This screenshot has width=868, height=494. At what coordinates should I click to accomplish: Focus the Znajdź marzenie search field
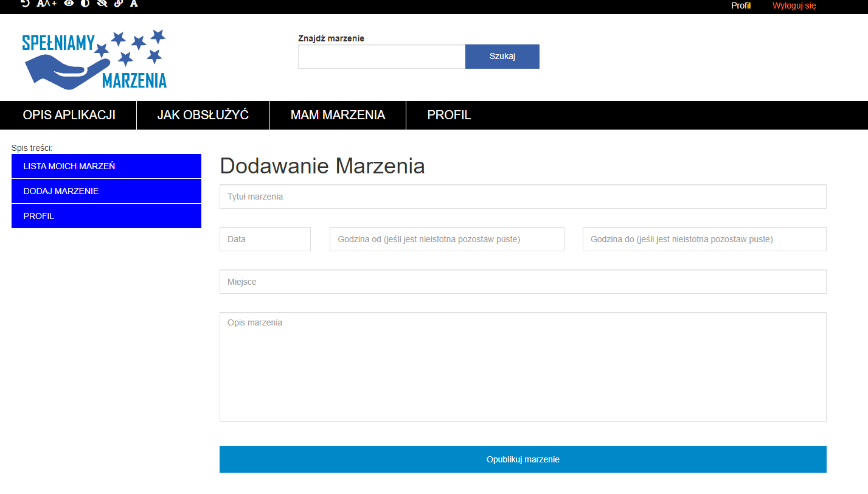pos(381,57)
